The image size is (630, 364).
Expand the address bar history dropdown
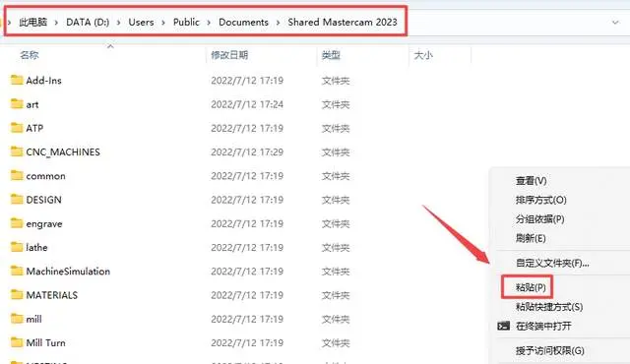coord(615,23)
